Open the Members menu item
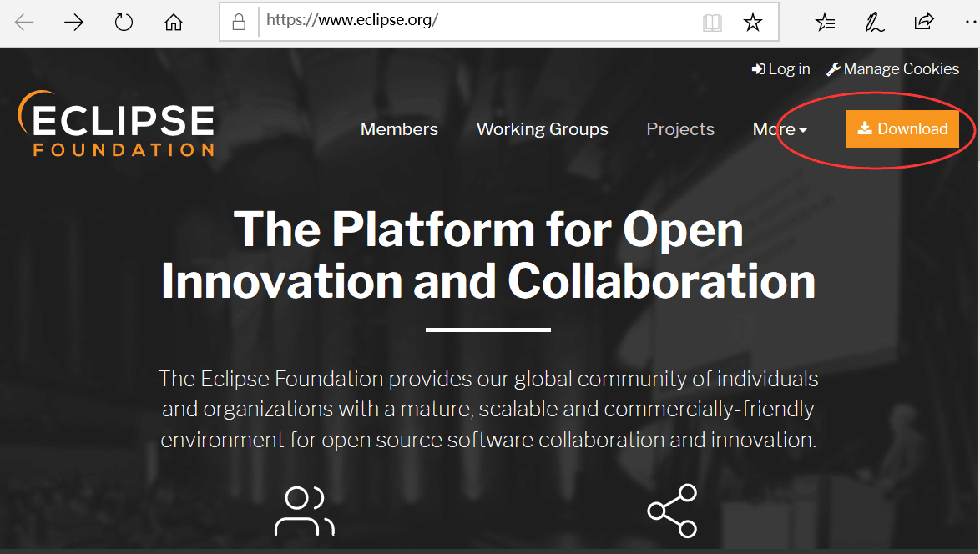Screen dimensions: 980x554 399,129
